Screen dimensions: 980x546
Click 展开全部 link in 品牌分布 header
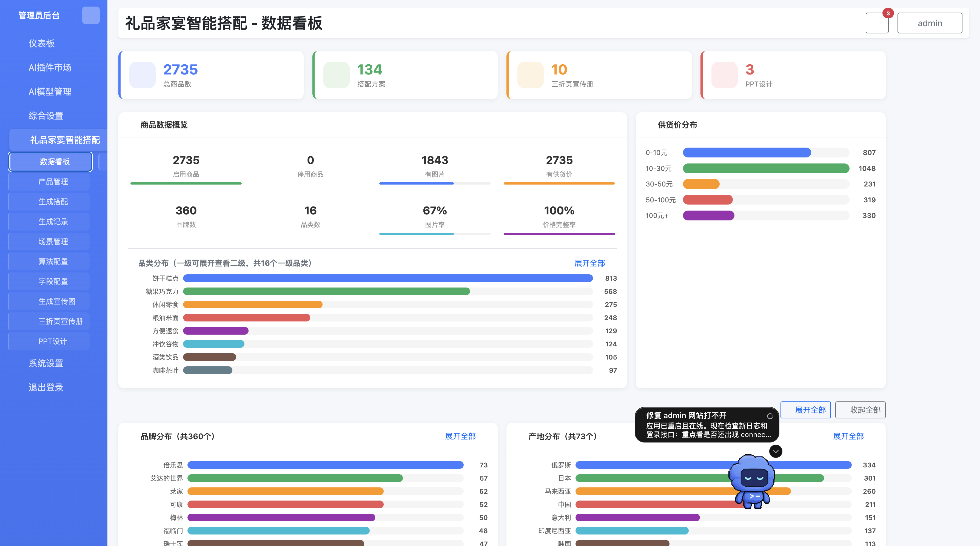coord(460,436)
